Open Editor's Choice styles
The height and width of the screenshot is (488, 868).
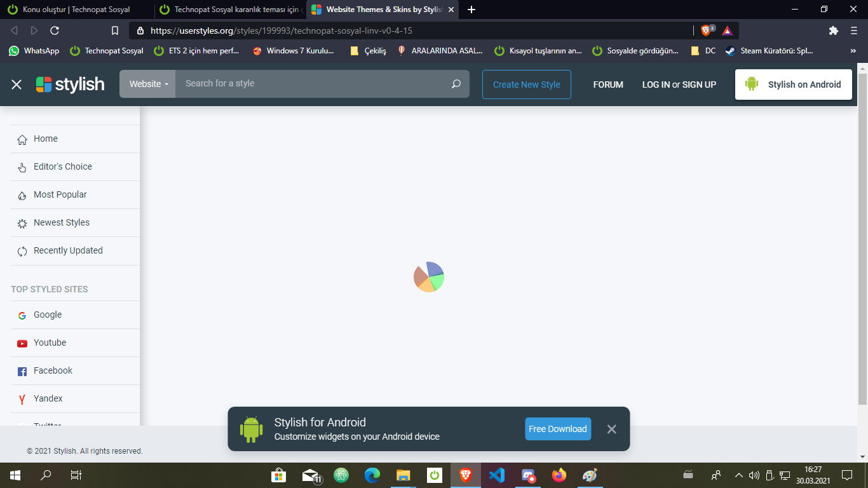pyautogui.click(x=75, y=166)
